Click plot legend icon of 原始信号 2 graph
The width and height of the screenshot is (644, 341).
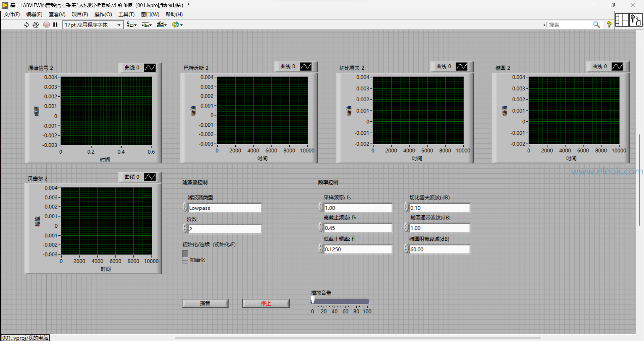pos(150,68)
